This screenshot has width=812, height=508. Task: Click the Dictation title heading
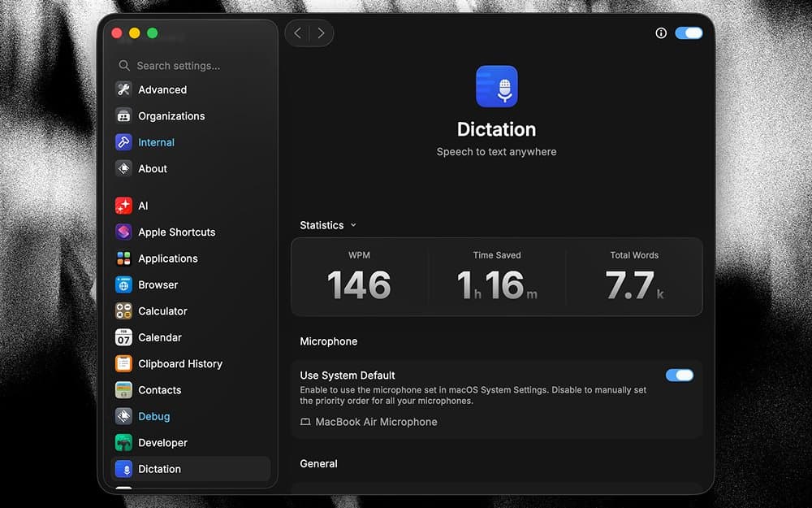(496, 129)
